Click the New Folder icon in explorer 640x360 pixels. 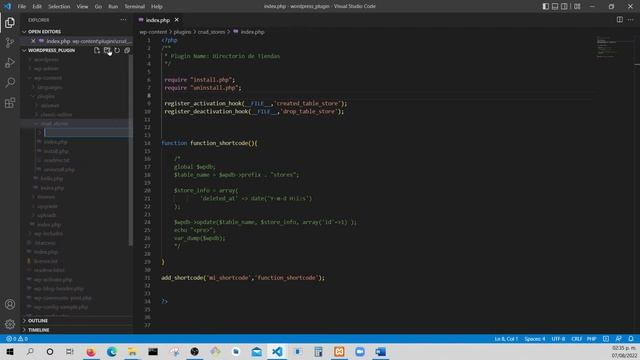point(107,50)
